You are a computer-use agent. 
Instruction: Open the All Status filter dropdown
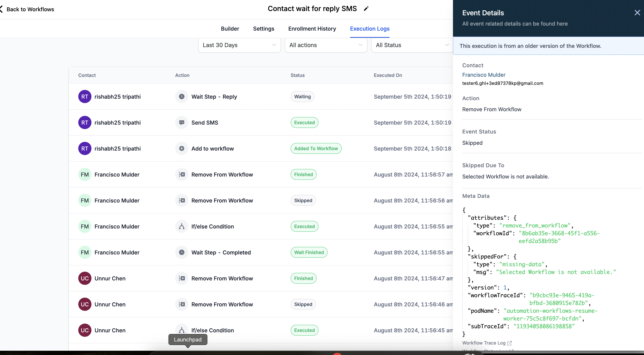(x=412, y=45)
